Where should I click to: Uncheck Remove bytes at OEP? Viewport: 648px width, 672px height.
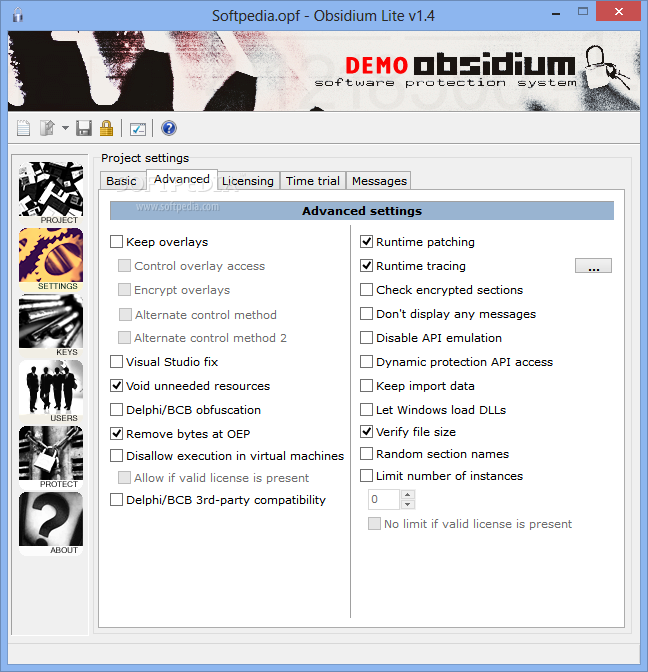point(117,434)
